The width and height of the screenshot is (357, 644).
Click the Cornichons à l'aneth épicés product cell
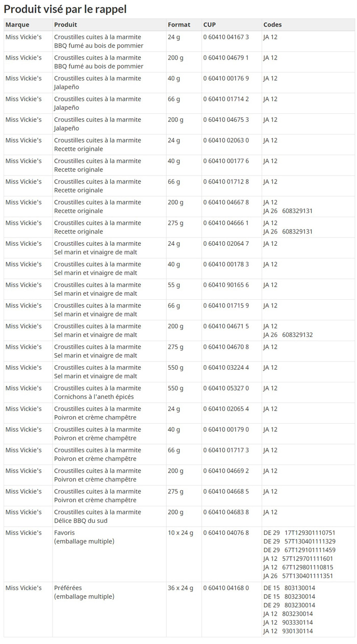(x=98, y=393)
